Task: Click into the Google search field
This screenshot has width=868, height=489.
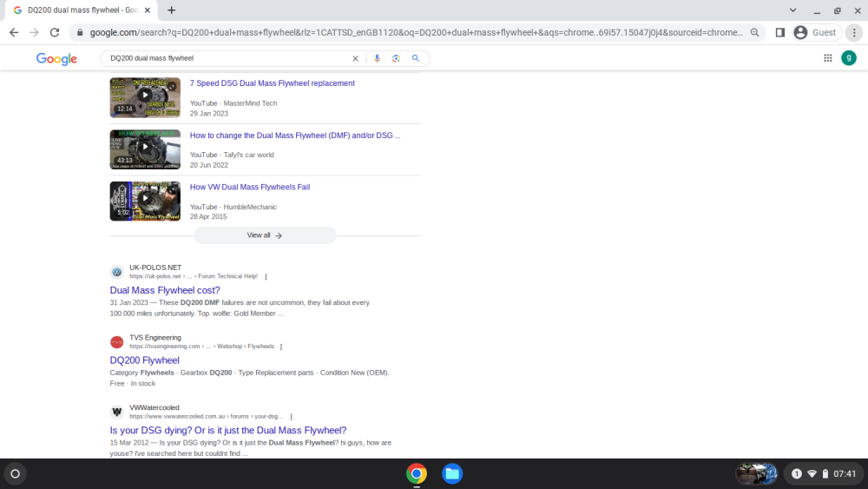Action: pyautogui.click(x=229, y=58)
